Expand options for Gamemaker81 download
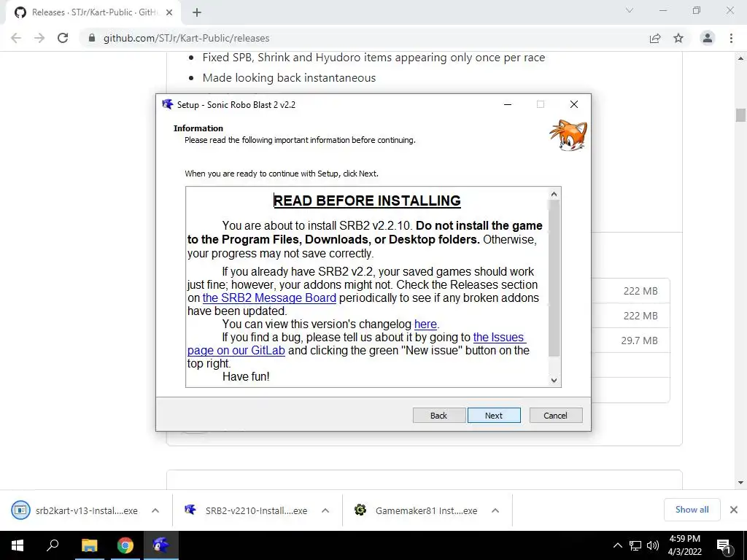The height and width of the screenshot is (560, 747). pos(495,510)
